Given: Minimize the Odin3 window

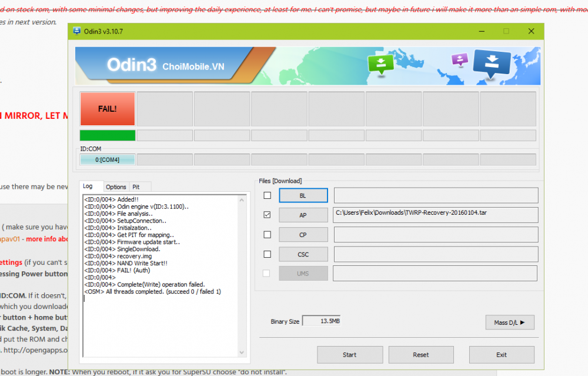Looking at the screenshot, I should pyautogui.click(x=480, y=31).
